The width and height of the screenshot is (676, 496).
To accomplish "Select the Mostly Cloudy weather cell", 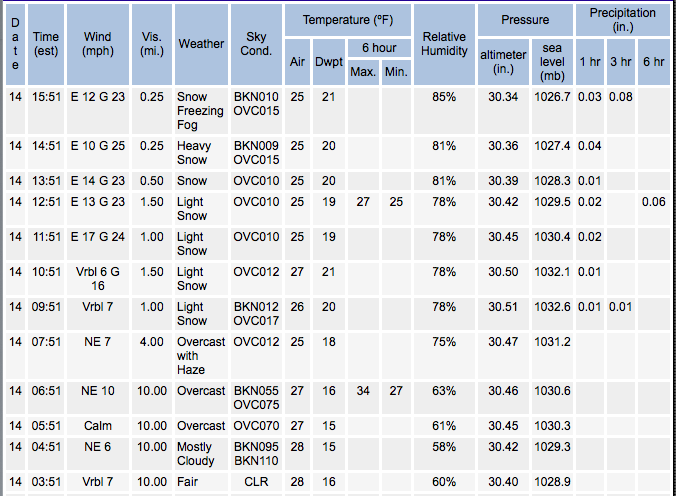I will [x=196, y=454].
